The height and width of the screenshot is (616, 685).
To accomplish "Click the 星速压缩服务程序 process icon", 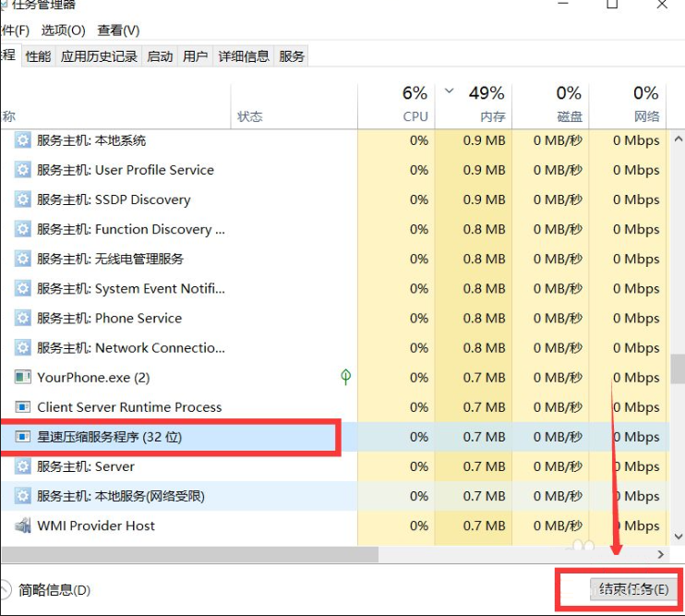I will (23, 437).
